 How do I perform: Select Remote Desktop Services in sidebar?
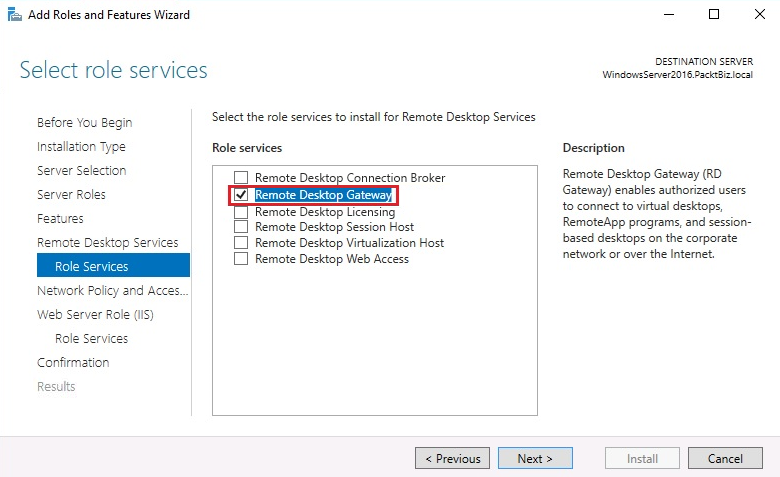pos(107,243)
